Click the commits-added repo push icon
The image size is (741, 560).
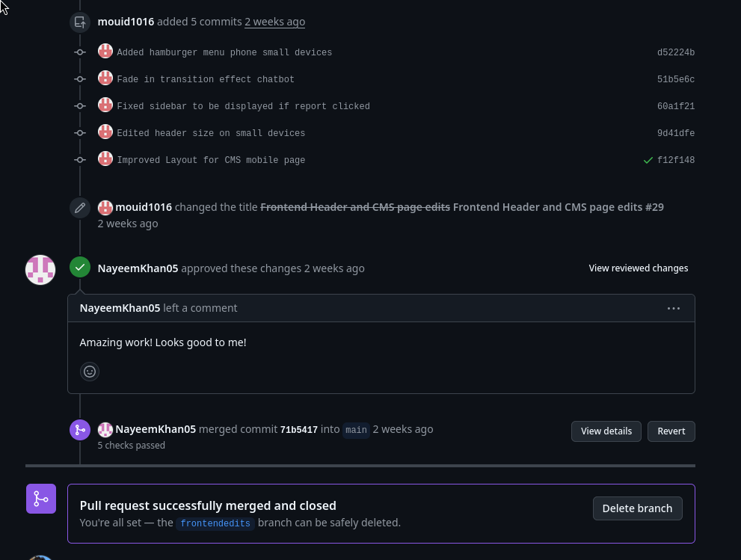point(80,22)
